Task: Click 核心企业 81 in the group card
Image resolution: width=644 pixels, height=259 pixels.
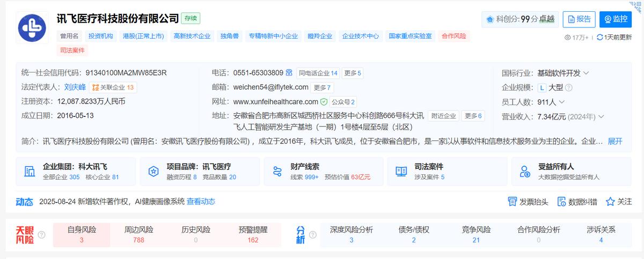Action: [102, 177]
